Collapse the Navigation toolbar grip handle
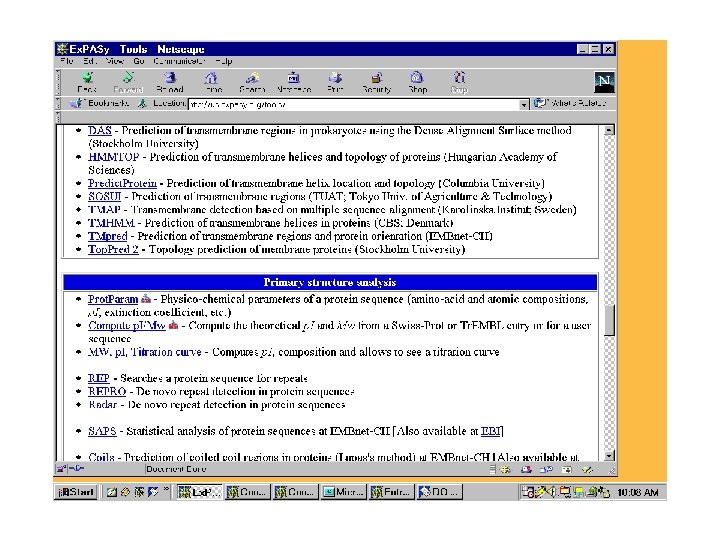Viewport: 720px width, 540px height. [x=58, y=83]
